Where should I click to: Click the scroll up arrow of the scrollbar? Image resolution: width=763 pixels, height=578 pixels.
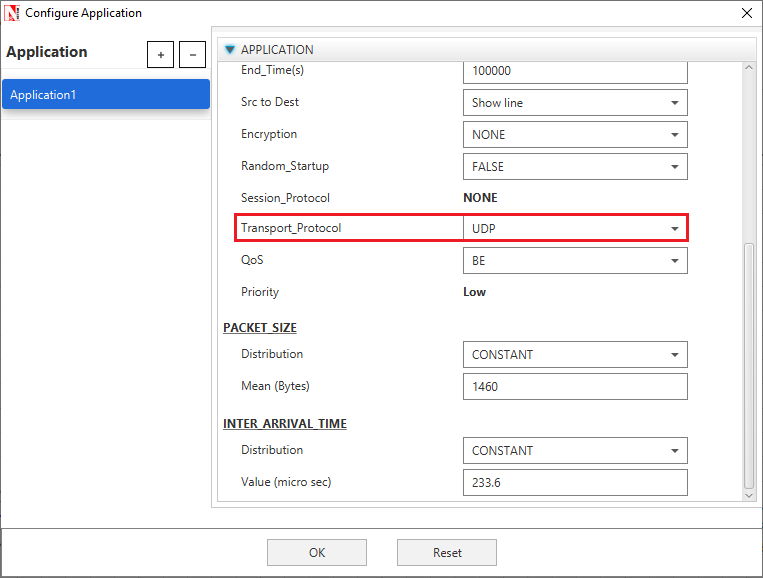[749, 68]
